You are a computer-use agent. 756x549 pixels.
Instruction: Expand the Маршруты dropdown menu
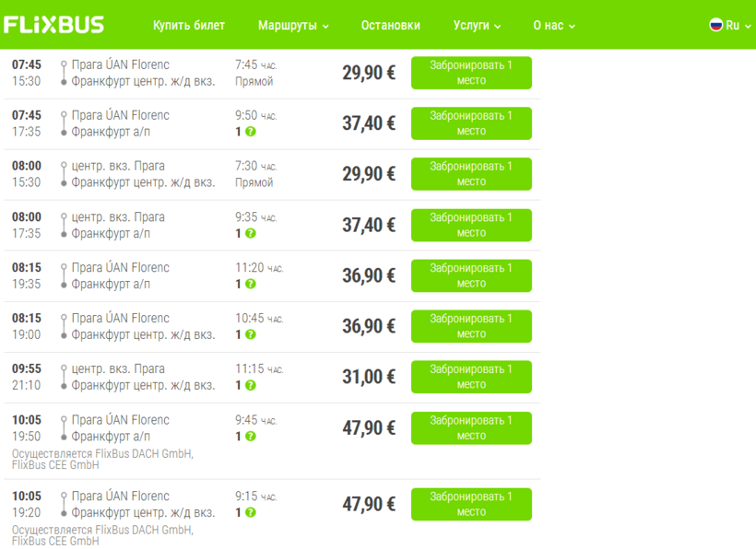tap(293, 26)
